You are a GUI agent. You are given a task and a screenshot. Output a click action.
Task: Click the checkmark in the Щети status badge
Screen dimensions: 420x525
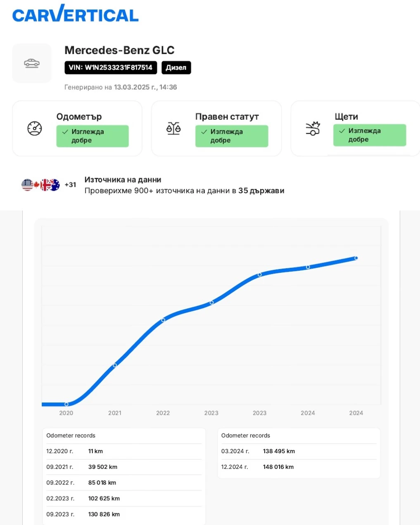click(x=342, y=131)
